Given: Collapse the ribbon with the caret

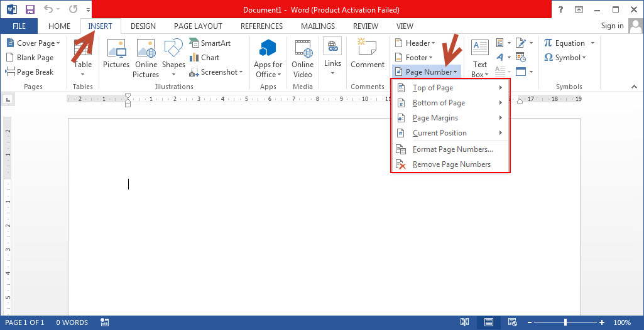Looking at the screenshot, I should [x=634, y=87].
